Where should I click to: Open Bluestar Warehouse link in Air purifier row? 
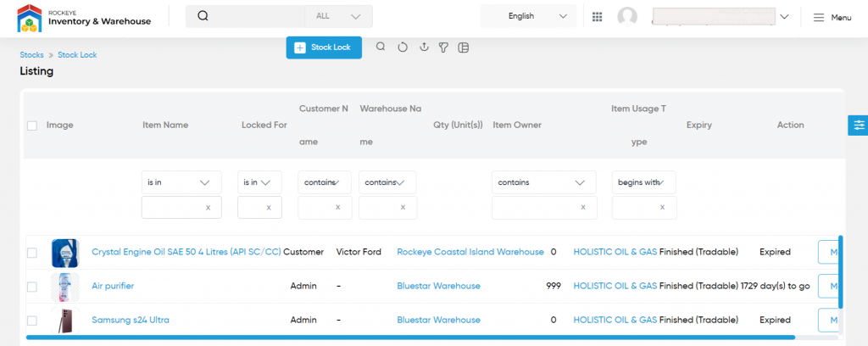point(438,286)
